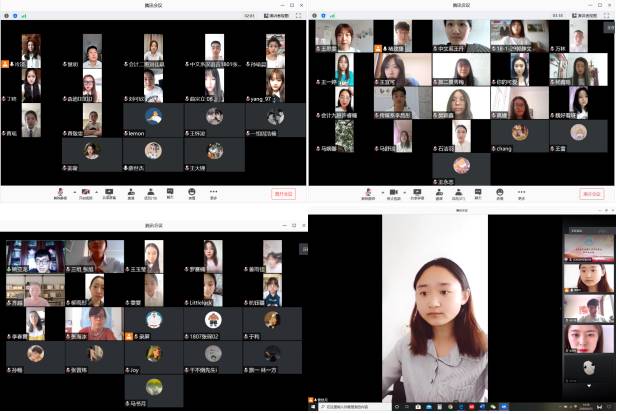
Task: Turn on camera in top-left meeting window
Action: 85,191
